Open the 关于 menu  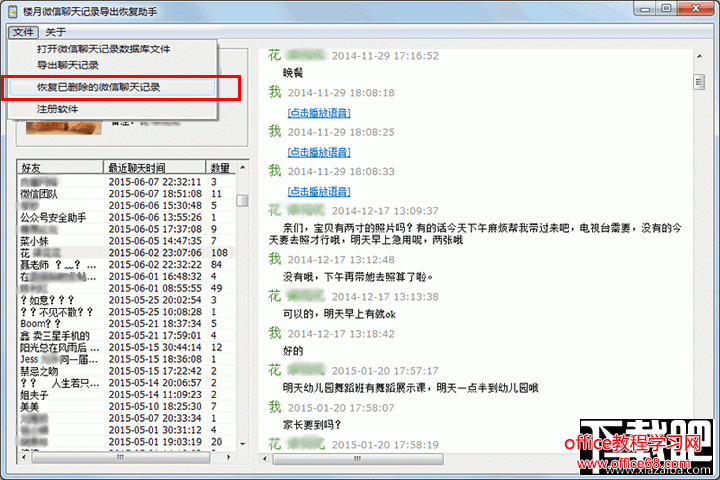56,32
